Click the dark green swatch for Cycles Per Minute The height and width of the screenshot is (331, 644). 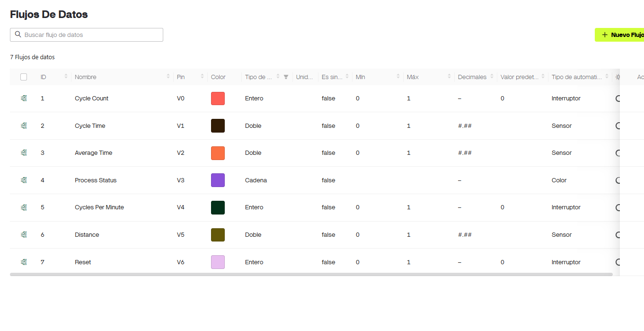218,207
